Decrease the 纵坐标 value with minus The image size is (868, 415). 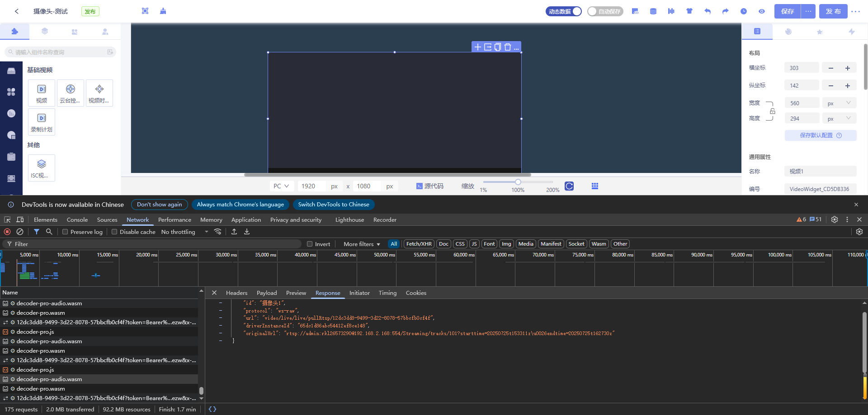pyautogui.click(x=830, y=85)
